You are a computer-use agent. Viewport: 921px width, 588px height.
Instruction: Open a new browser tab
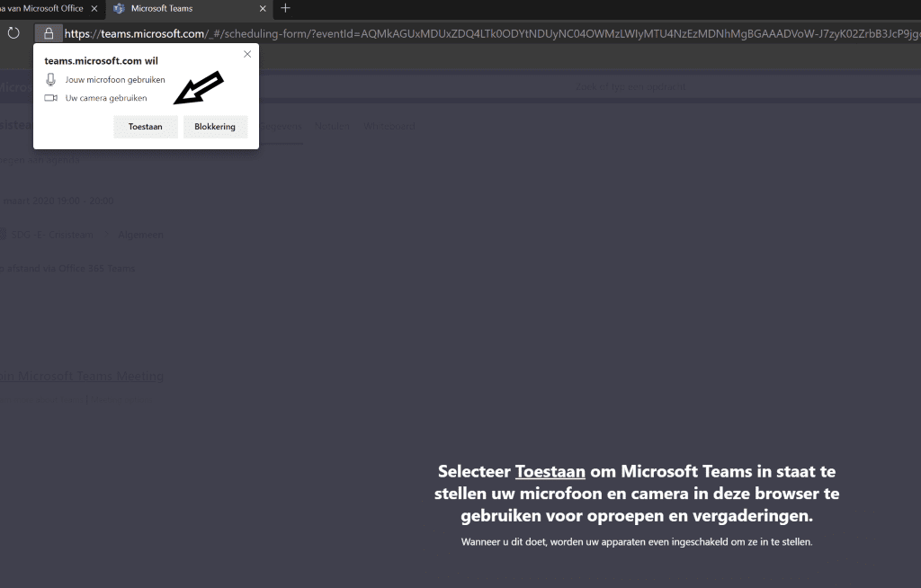coord(285,8)
